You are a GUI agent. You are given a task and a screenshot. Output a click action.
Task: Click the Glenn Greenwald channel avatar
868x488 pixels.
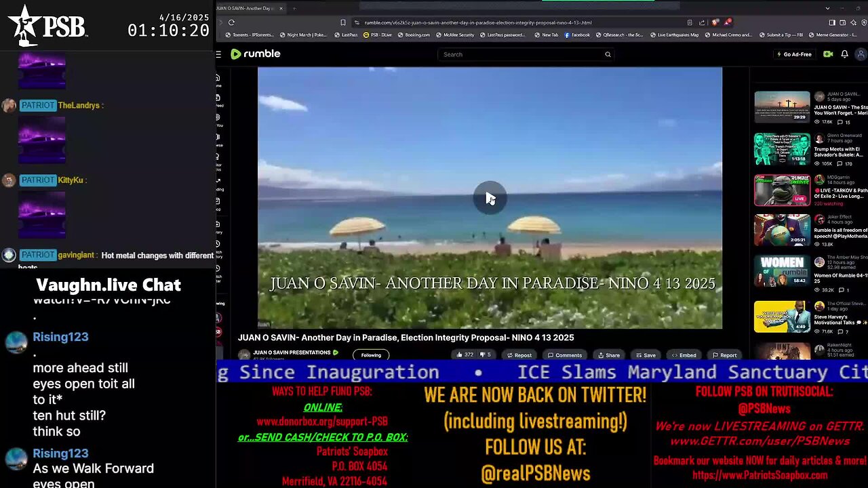819,138
